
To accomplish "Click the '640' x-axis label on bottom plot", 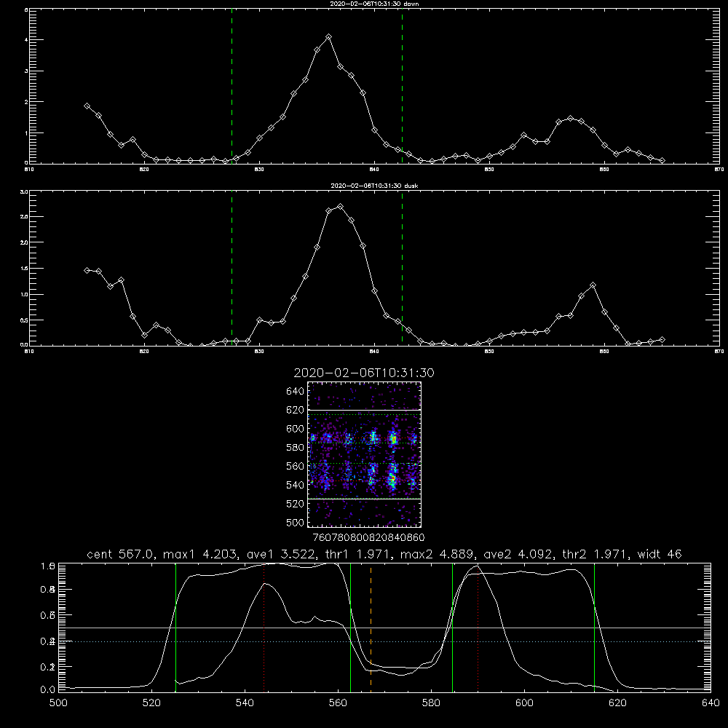I will click(711, 703).
